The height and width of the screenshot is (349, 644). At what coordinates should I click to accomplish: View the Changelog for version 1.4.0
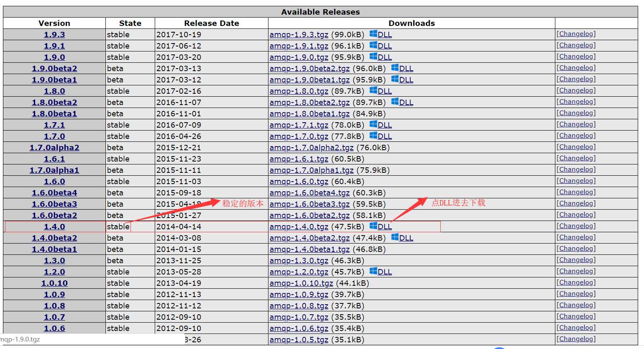pos(576,226)
